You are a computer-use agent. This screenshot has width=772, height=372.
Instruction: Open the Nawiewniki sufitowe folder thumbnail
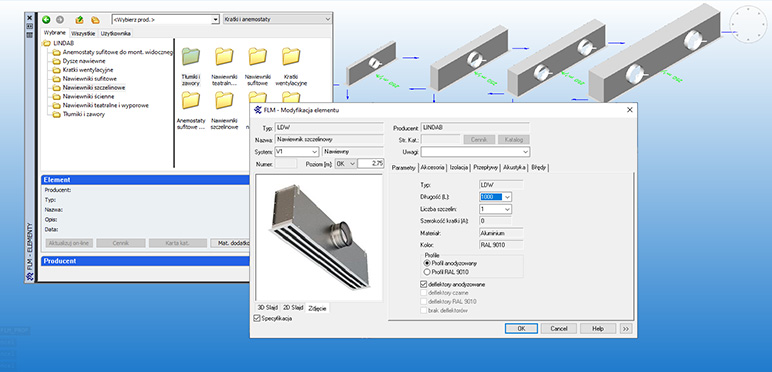pyautogui.click(x=257, y=66)
